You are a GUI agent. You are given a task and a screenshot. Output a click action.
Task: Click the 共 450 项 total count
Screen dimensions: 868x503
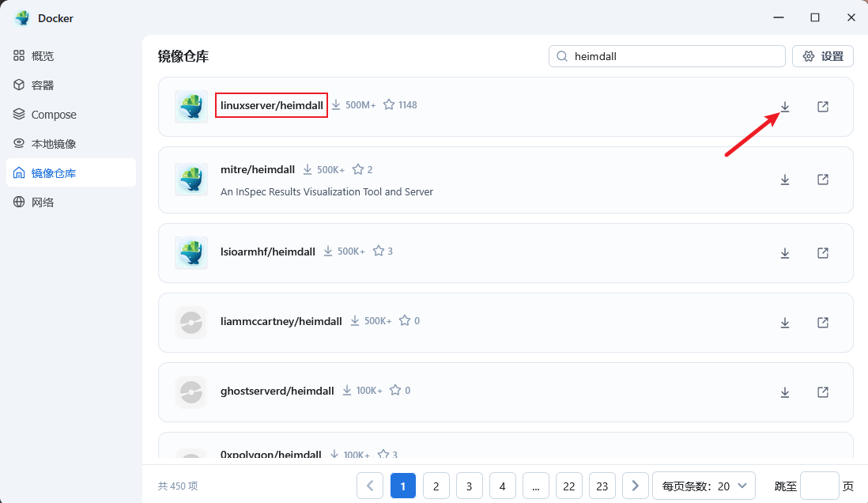point(178,486)
